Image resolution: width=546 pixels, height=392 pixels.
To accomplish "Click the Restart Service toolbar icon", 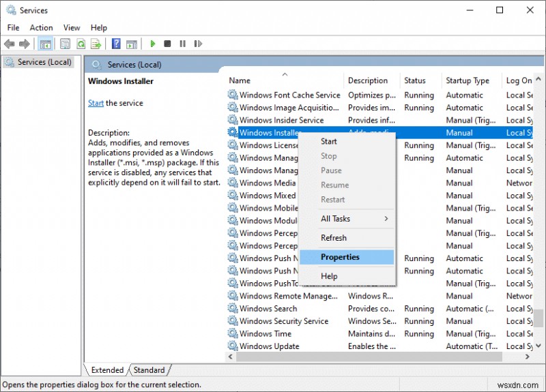I will pyautogui.click(x=197, y=44).
